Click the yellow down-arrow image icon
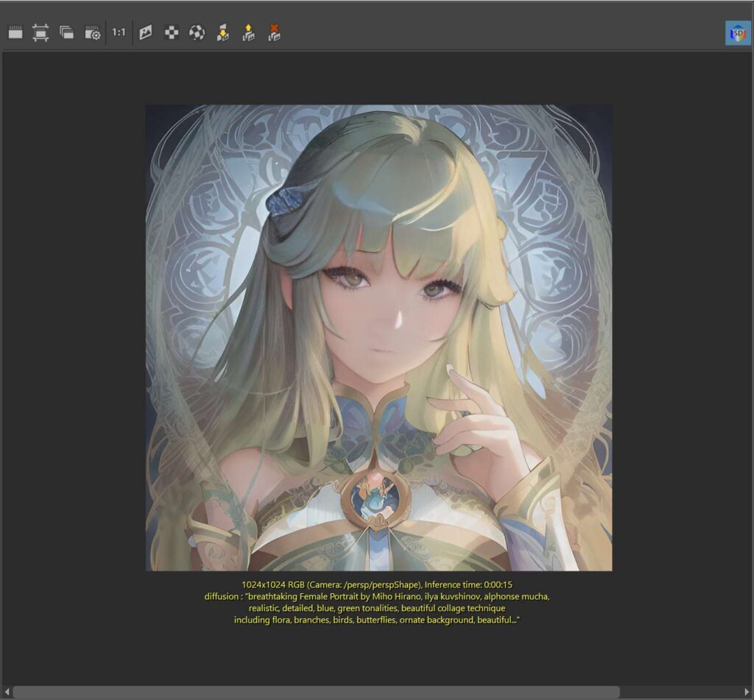 tap(222, 32)
